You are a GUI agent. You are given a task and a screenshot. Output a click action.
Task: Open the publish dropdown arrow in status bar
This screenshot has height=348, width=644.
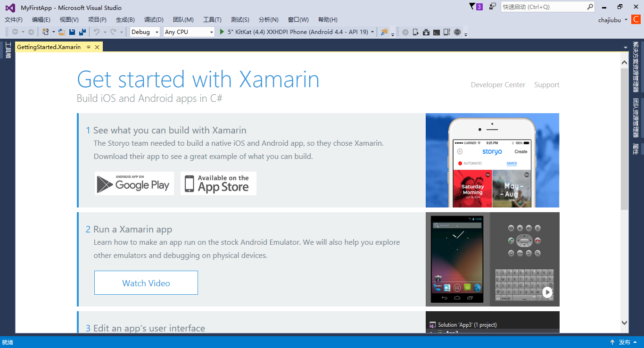[x=636, y=342]
